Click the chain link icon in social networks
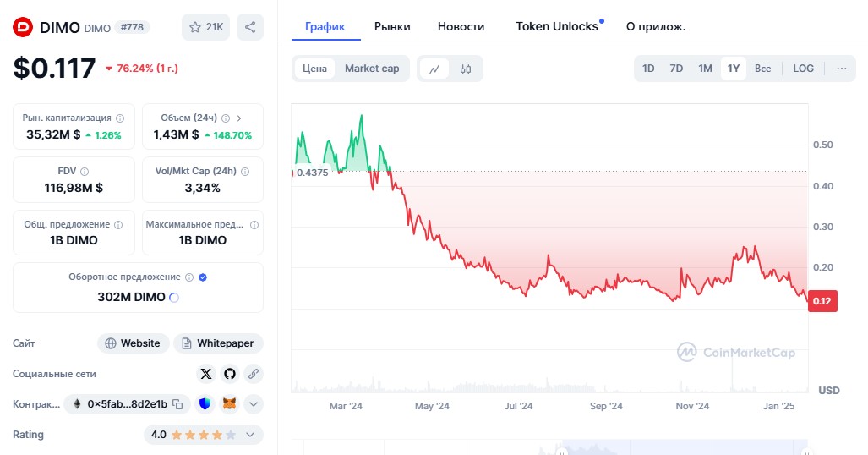 pyautogui.click(x=253, y=373)
